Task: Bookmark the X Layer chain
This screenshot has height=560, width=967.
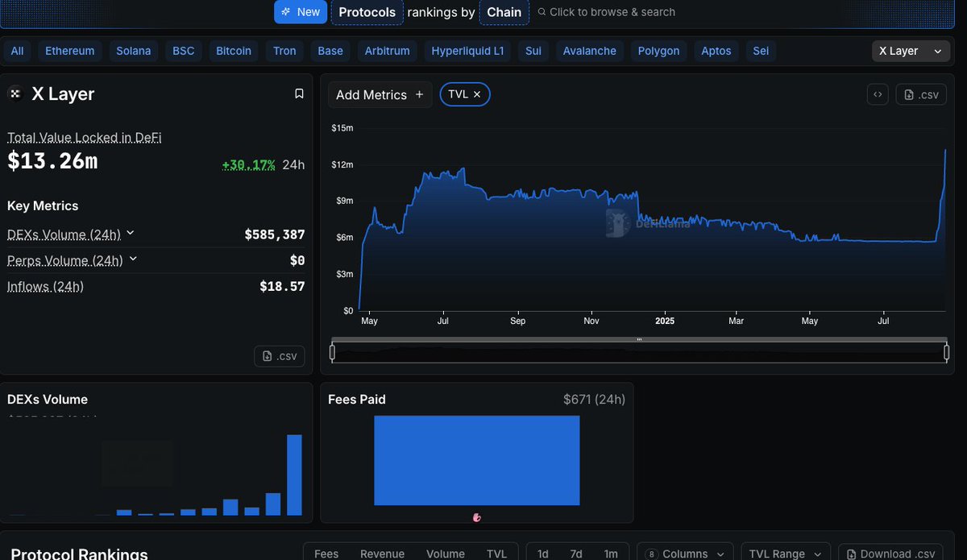Action: pos(299,94)
